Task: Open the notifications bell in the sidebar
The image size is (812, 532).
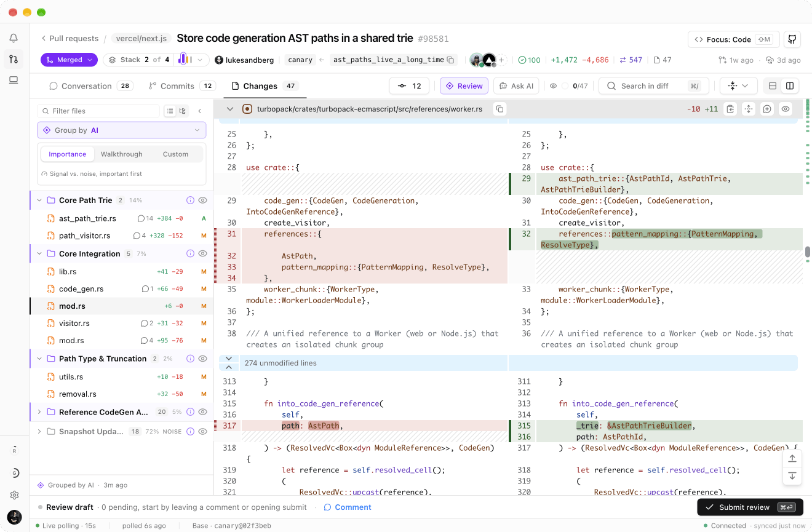Action: click(14, 38)
